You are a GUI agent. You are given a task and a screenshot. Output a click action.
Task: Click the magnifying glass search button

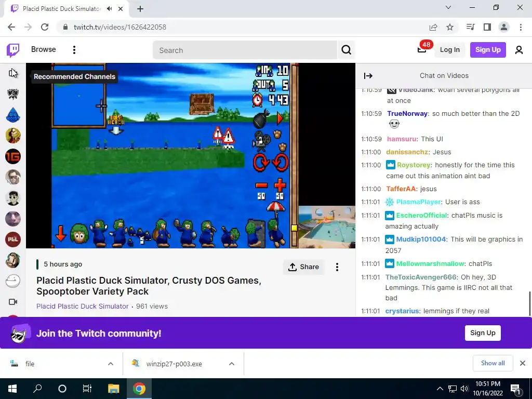click(347, 50)
